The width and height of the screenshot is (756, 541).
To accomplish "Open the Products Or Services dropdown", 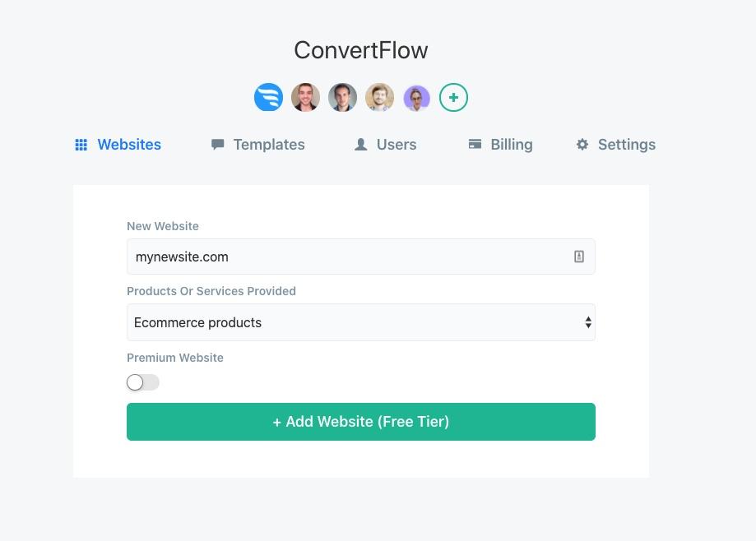I will 360,322.
